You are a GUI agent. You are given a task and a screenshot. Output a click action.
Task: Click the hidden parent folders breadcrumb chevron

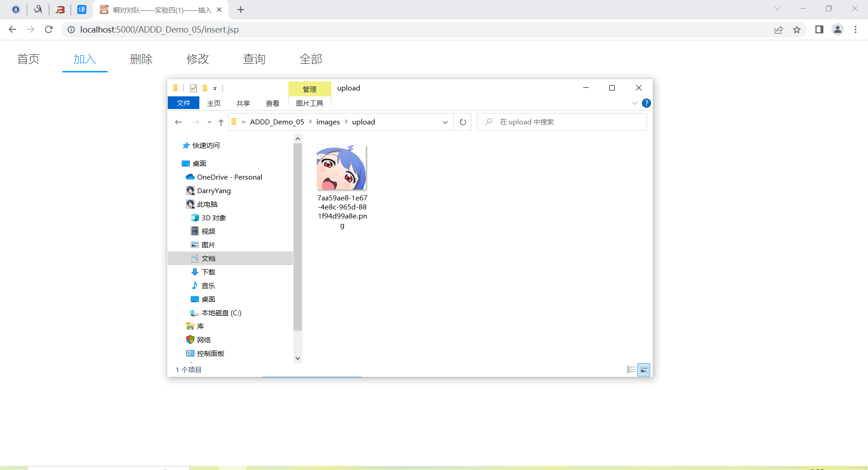[244, 122]
